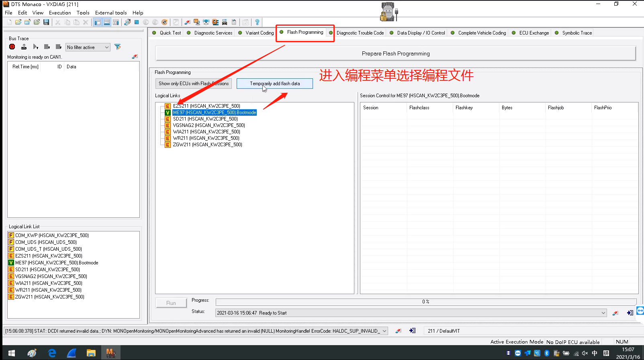Image resolution: width=644 pixels, height=360 pixels.
Task: Open the External tools menu
Action: 111,13
